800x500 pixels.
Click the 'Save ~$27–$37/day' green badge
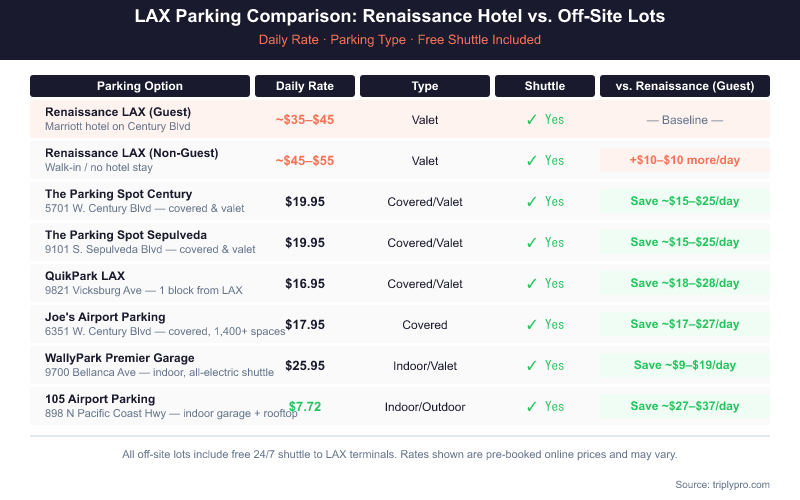685,407
